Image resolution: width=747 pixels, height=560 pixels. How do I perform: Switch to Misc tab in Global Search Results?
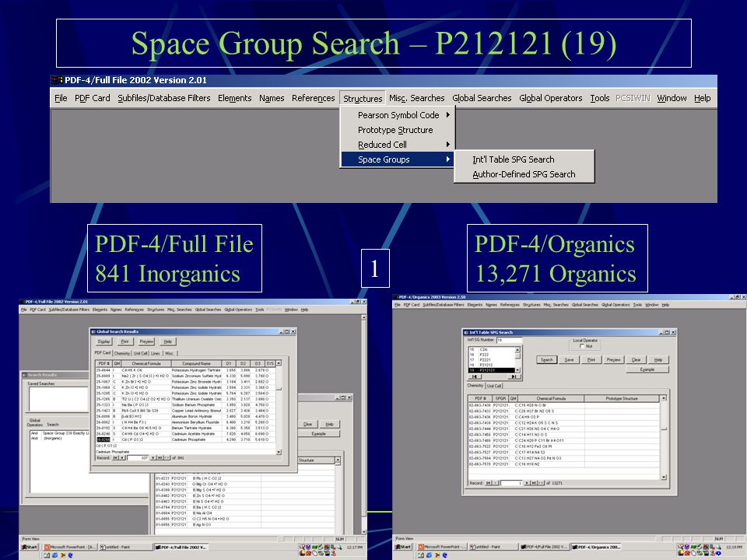click(169, 353)
